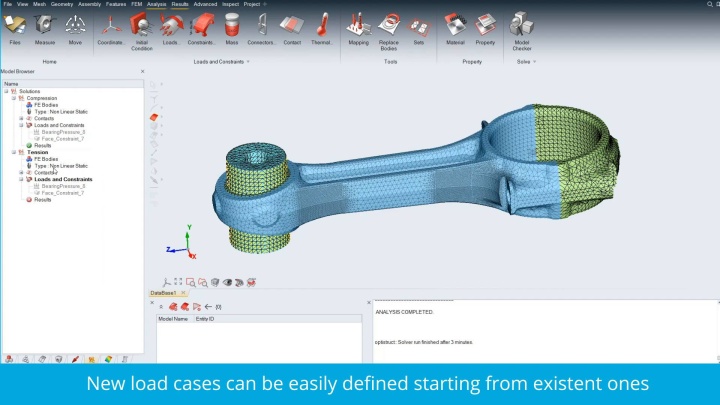
Task: Collapse the Compression solution node
Action: (x=14, y=98)
